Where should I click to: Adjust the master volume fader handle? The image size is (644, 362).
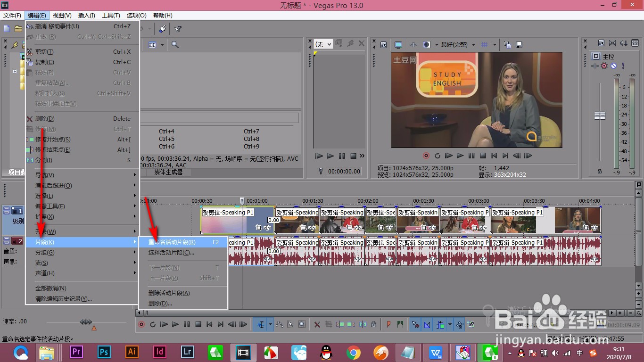point(600,115)
